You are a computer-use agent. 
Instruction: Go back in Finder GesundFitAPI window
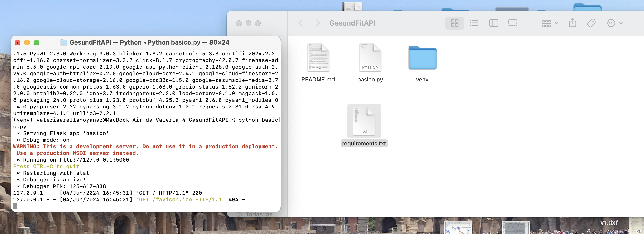coord(301,23)
